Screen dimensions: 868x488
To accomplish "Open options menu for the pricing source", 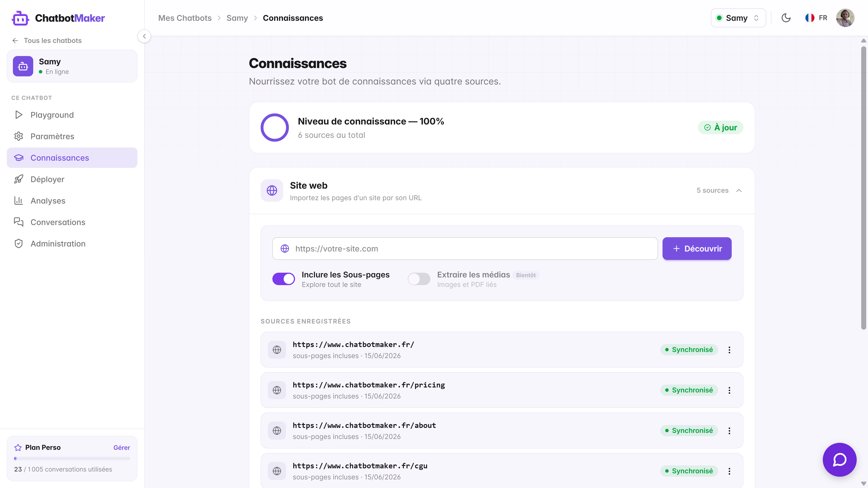I will coord(729,390).
